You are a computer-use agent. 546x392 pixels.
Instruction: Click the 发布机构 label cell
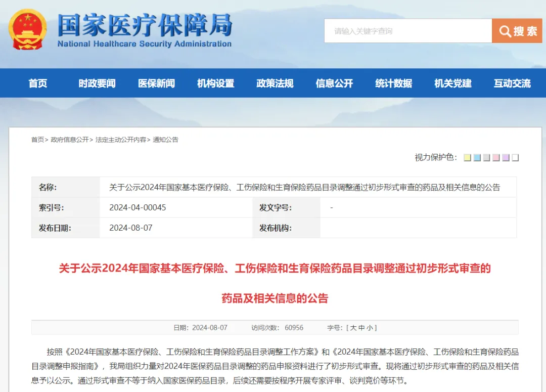pyautogui.click(x=286, y=228)
